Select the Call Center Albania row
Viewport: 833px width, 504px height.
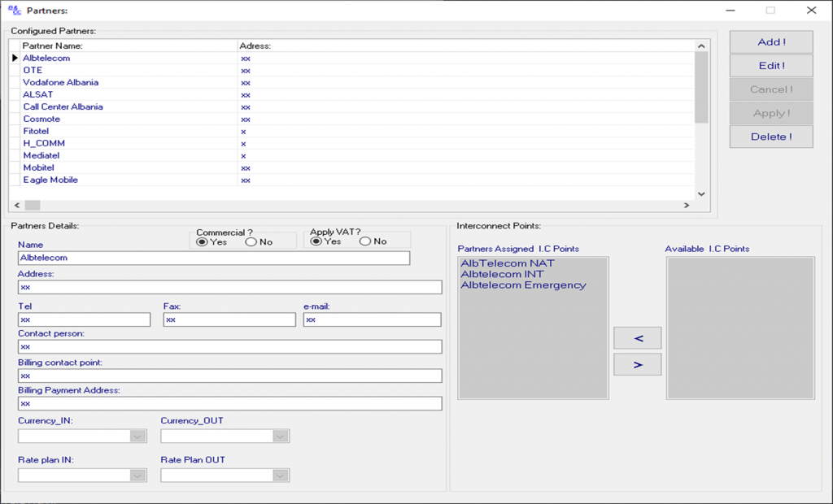click(x=351, y=106)
